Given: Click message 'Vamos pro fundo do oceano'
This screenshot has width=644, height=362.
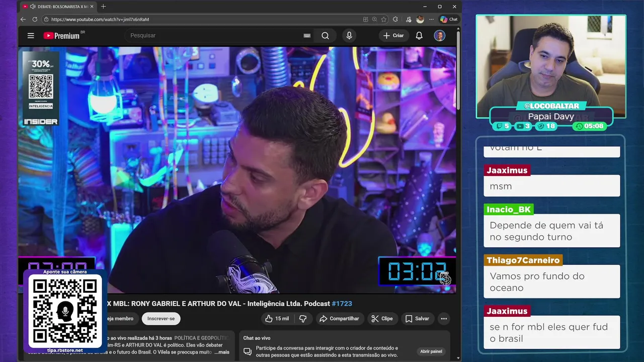Looking at the screenshot, I should click(x=552, y=282).
